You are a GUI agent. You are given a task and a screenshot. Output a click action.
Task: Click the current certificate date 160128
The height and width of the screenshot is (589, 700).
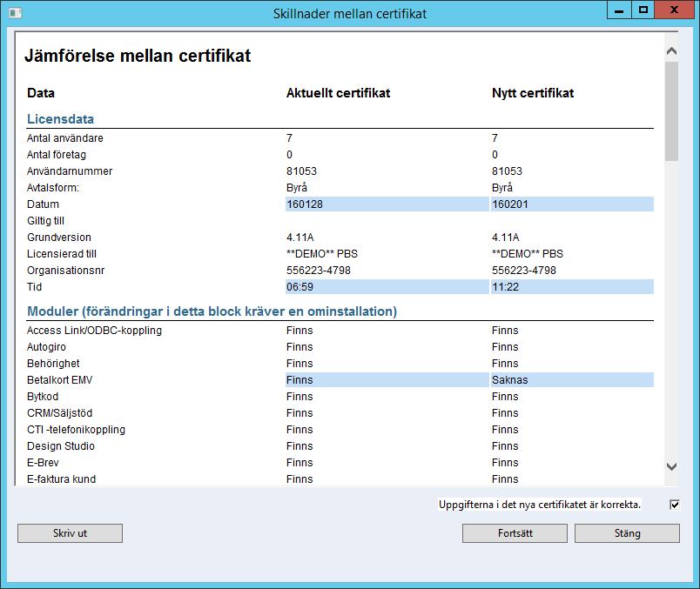pos(387,204)
